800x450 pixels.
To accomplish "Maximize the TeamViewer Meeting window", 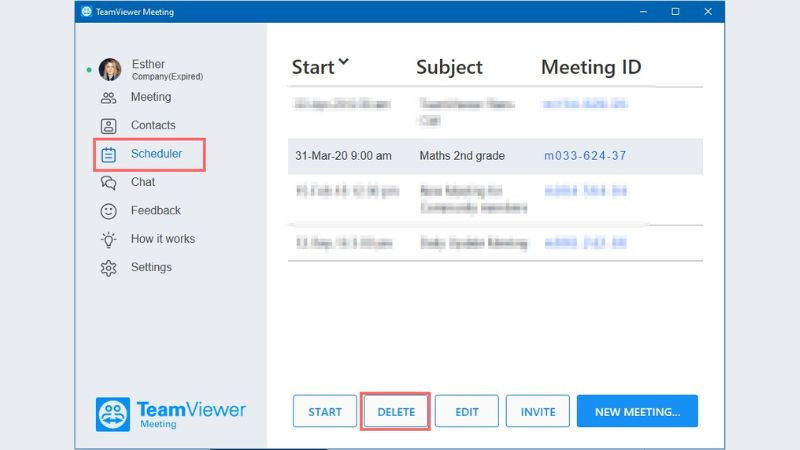I will 675,11.
